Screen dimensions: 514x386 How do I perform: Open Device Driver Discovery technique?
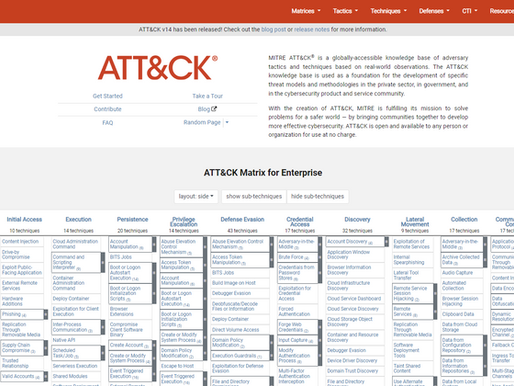(x=352, y=360)
